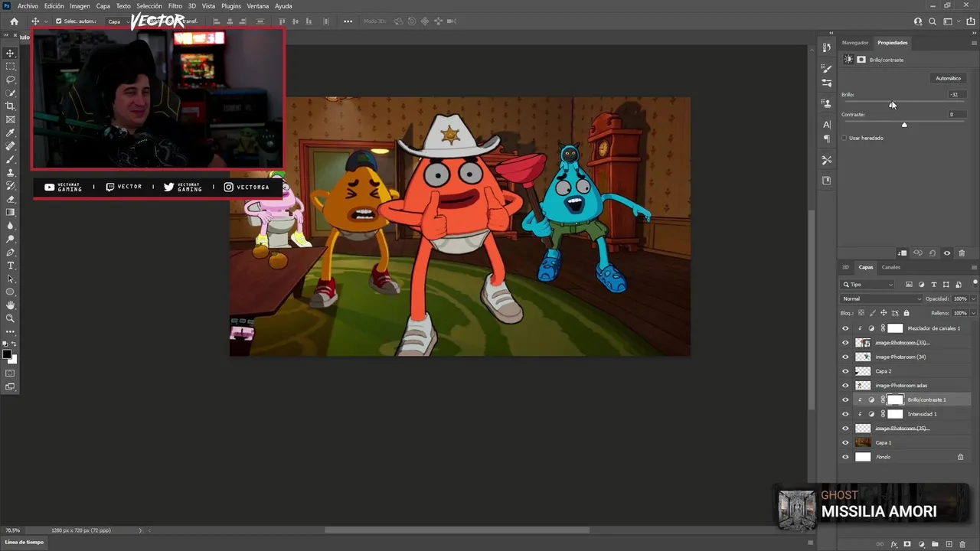Open the Opacidad dropdown arrow

click(x=973, y=298)
